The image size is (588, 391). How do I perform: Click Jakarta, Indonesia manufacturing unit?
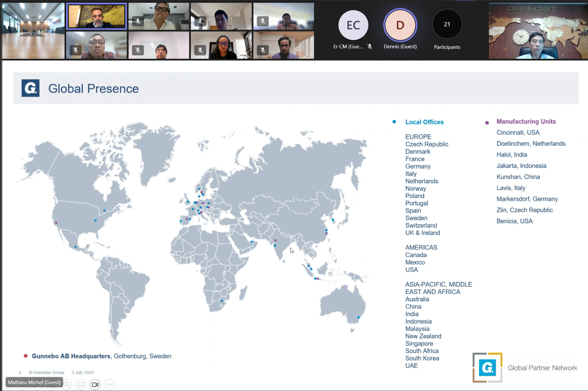point(521,166)
